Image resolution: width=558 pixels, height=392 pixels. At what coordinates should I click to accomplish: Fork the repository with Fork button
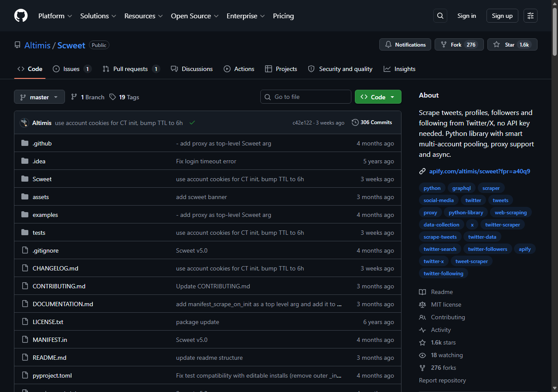point(459,44)
